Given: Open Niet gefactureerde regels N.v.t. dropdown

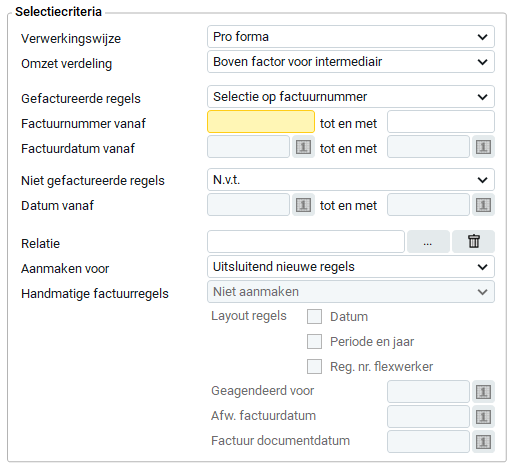Looking at the screenshot, I should [x=351, y=180].
